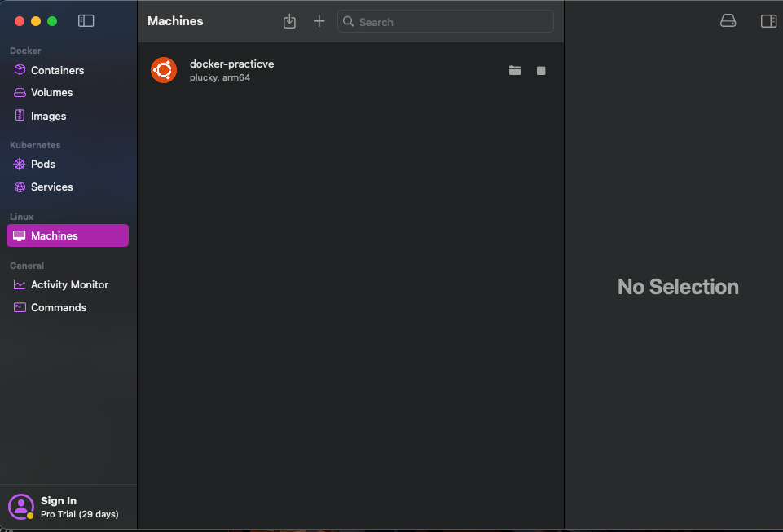Click the Activity Monitor chart icon
This screenshot has height=532, width=783.
coord(20,284)
